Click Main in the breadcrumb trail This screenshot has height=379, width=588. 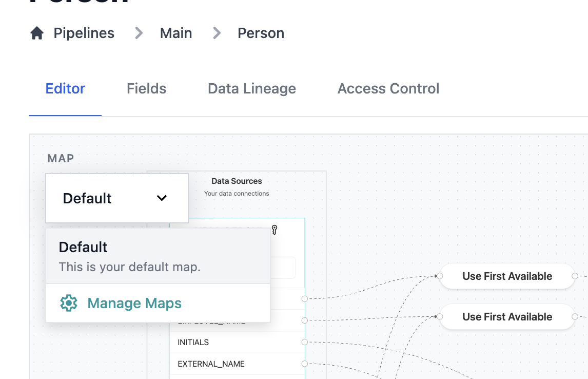pos(176,33)
